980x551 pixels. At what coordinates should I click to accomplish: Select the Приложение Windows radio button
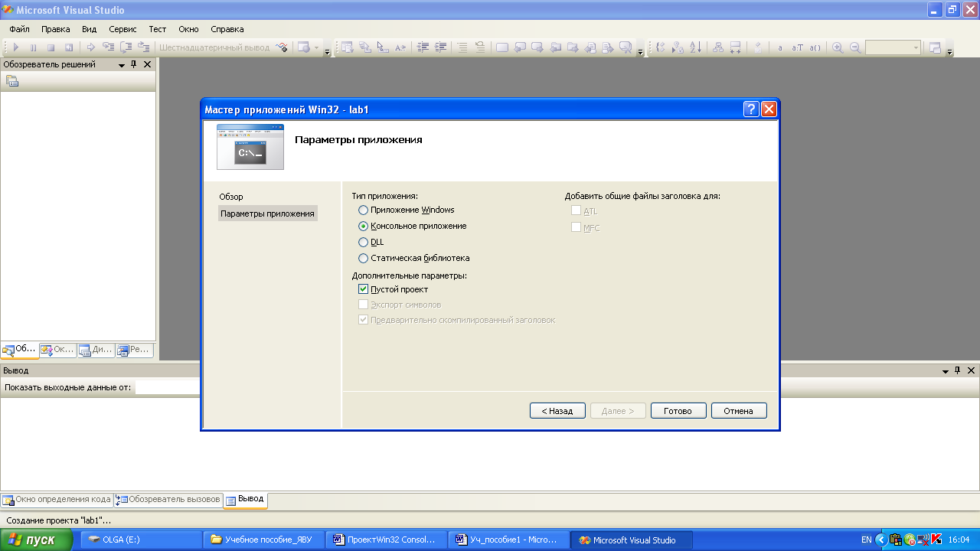click(x=363, y=210)
